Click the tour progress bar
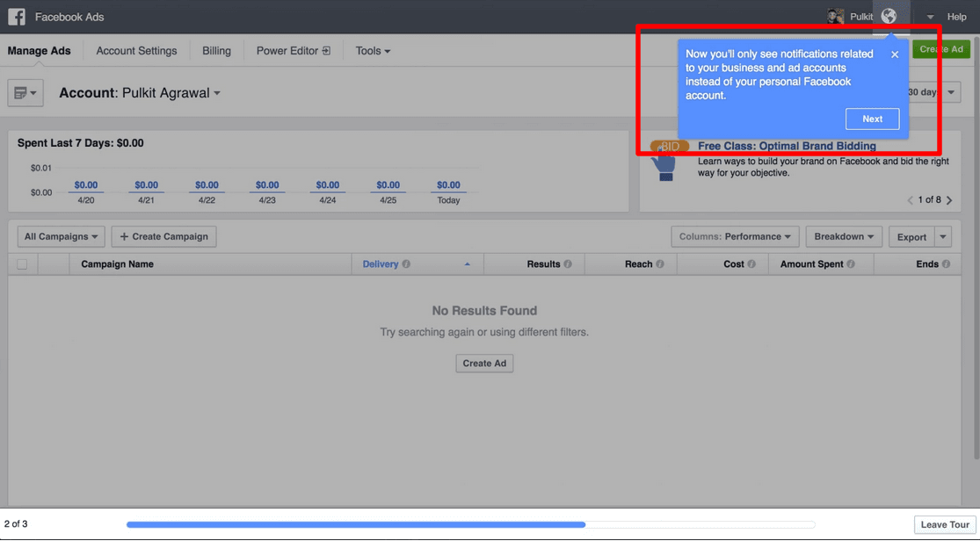The image size is (980, 541). 470,525
